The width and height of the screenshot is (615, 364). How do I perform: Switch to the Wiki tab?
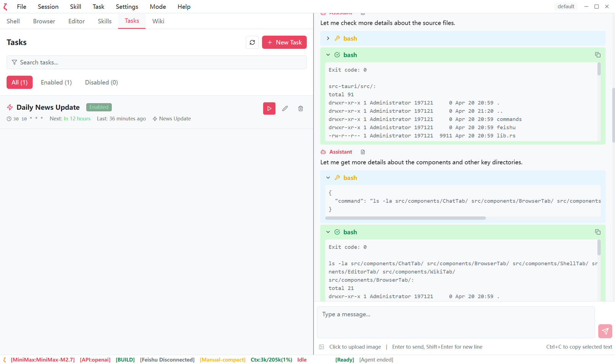coord(158,21)
